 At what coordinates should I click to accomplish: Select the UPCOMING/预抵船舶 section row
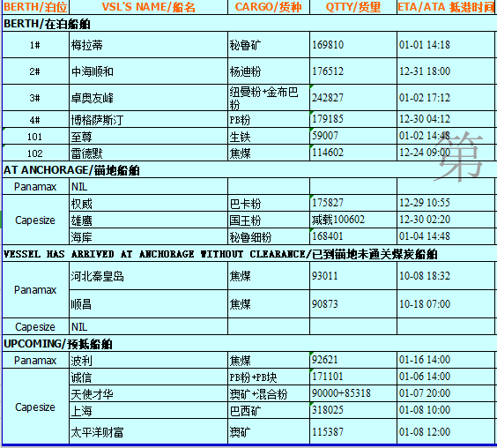pyautogui.click(x=248, y=343)
